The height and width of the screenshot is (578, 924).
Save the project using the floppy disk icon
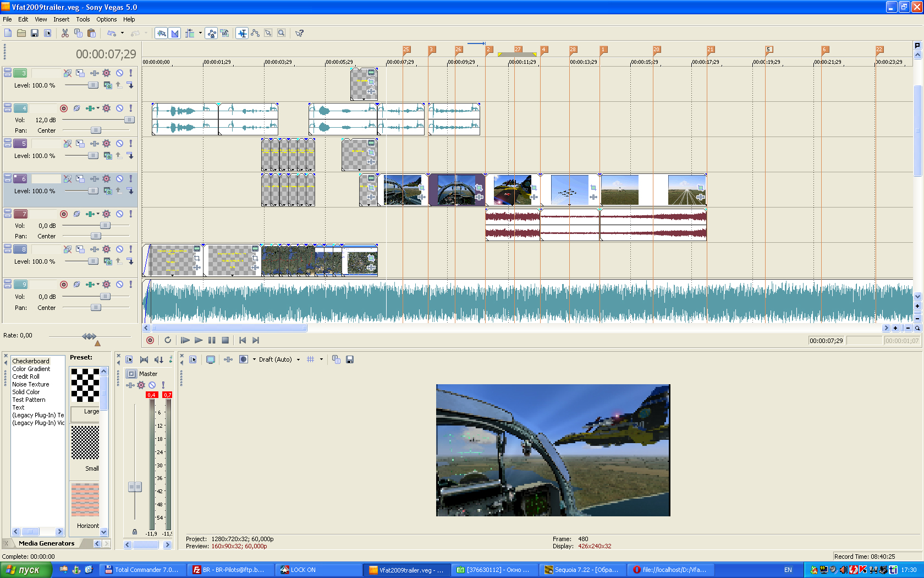pos(34,33)
